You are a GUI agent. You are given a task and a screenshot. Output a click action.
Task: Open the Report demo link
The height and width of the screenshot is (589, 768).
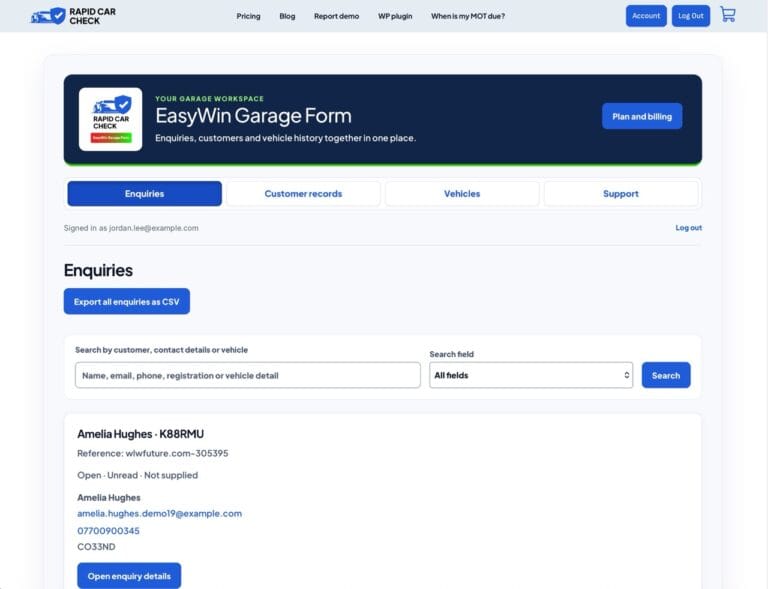336,16
